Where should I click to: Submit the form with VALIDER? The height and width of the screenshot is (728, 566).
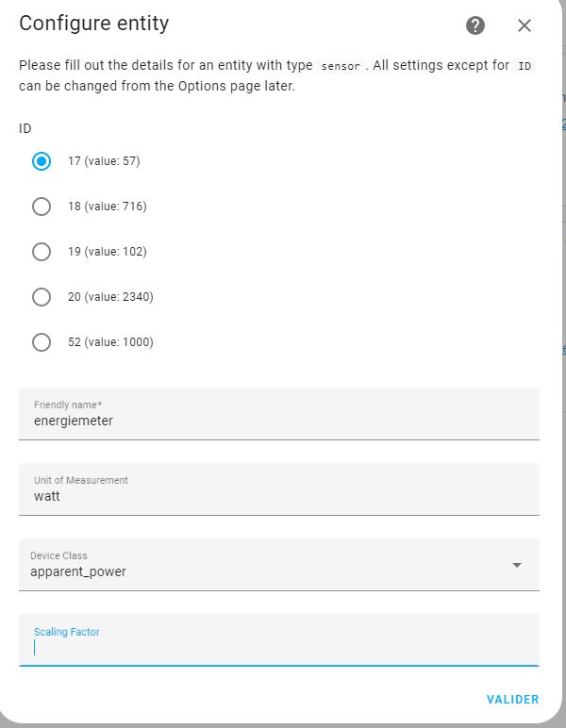[x=512, y=699]
